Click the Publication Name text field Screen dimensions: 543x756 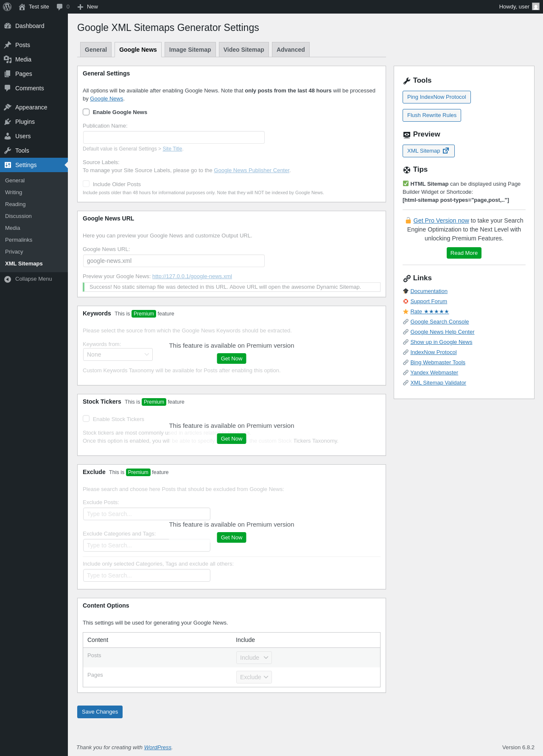coord(174,137)
